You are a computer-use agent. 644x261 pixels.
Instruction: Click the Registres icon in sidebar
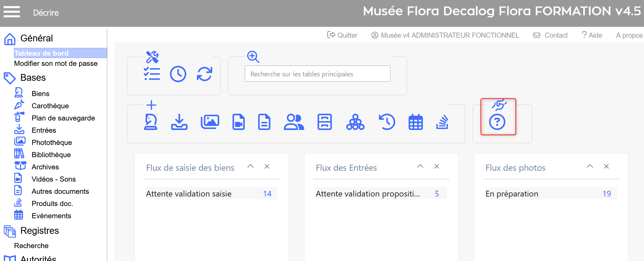click(10, 231)
